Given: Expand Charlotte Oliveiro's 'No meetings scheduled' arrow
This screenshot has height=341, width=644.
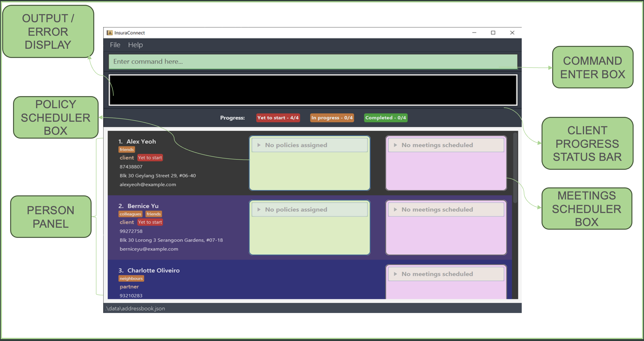Looking at the screenshot, I should pyautogui.click(x=396, y=274).
